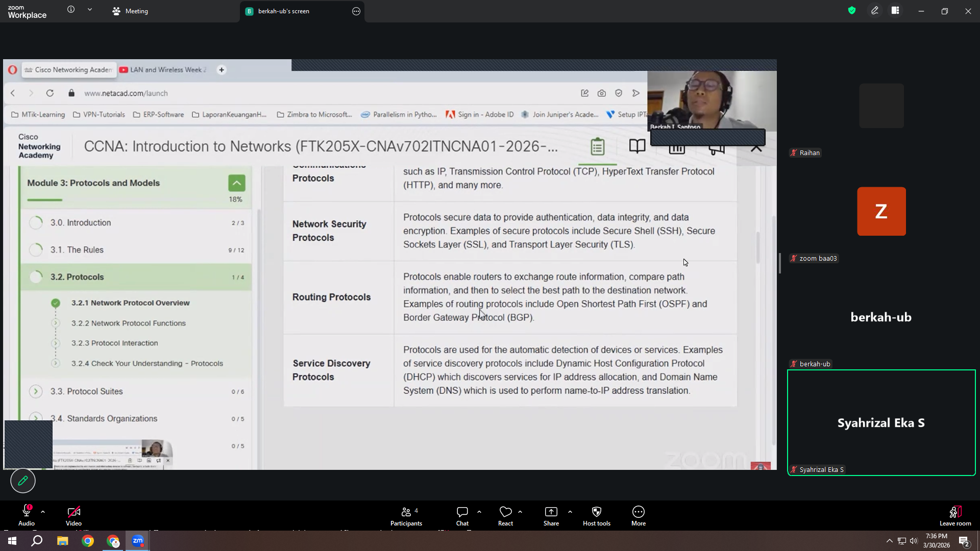Open Windows notification center
This screenshot has height=551, width=980.
point(964,541)
